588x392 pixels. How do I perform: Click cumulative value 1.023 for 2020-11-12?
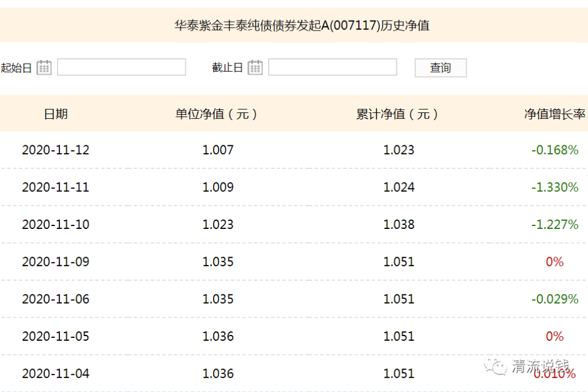pos(399,150)
